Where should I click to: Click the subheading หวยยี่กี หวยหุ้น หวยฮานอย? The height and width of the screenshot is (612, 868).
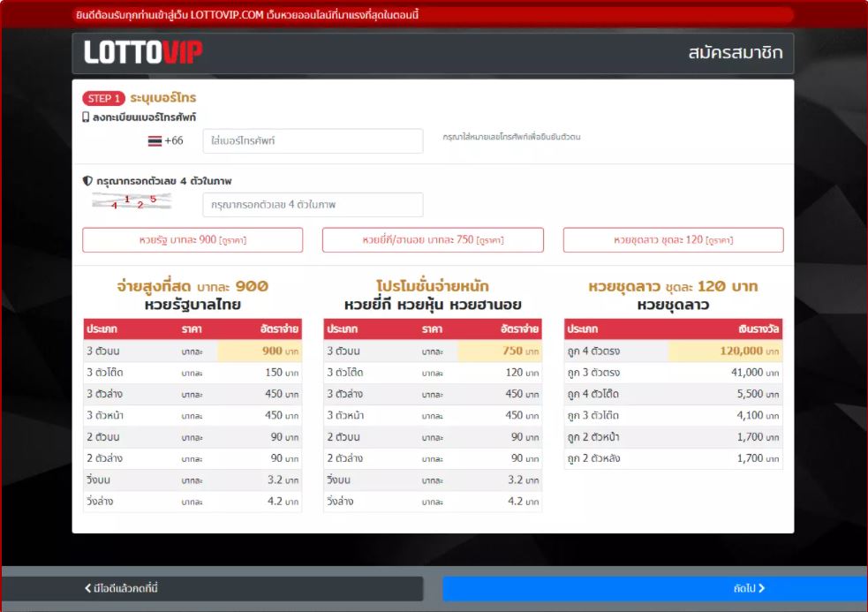tap(433, 305)
